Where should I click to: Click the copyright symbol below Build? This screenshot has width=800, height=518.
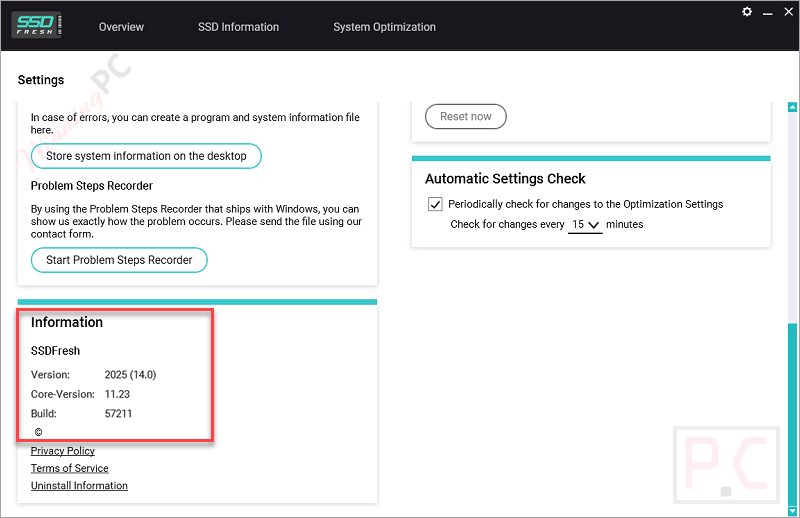click(x=38, y=432)
